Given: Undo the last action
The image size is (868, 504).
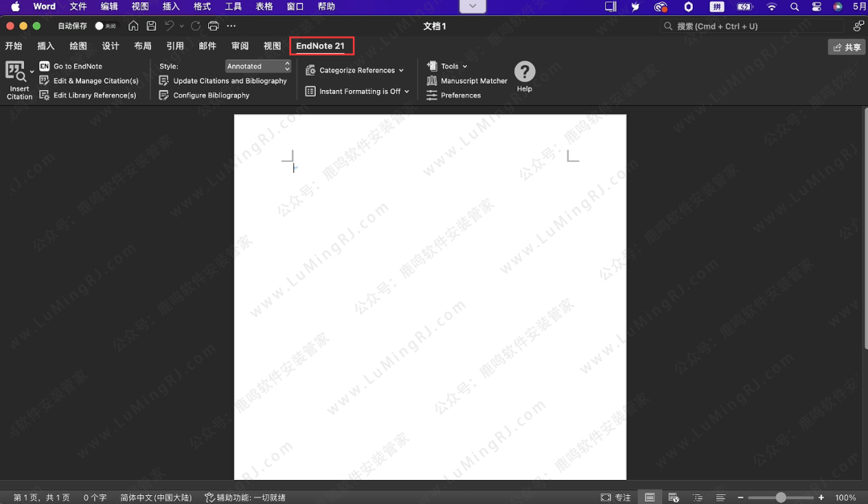Looking at the screenshot, I should (170, 26).
